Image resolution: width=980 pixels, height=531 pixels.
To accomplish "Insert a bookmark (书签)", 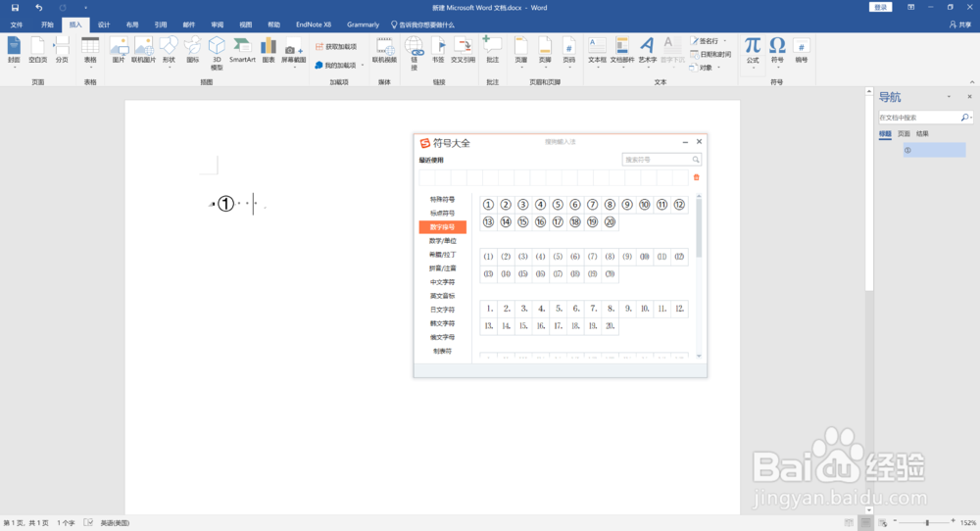I will pos(438,51).
